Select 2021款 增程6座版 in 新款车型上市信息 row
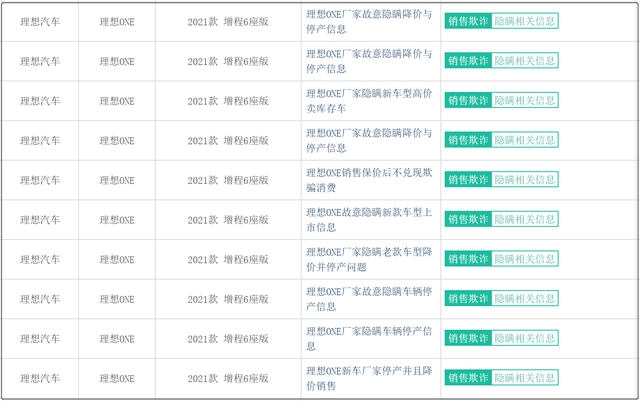 [x=228, y=220]
